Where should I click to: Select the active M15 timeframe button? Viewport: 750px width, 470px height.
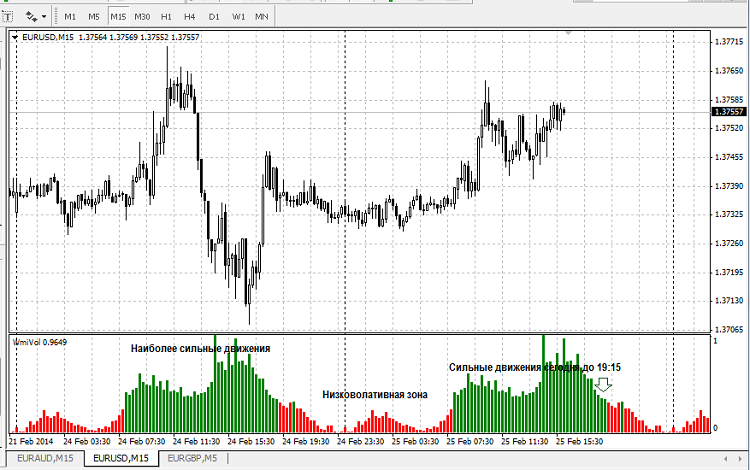[x=118, y=17]
